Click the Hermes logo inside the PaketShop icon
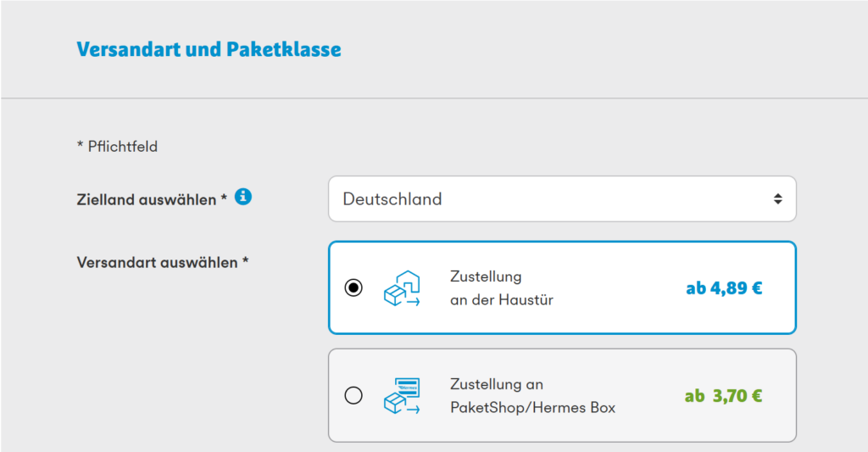Screen dimensions: 868x452 tap(409, 386)
